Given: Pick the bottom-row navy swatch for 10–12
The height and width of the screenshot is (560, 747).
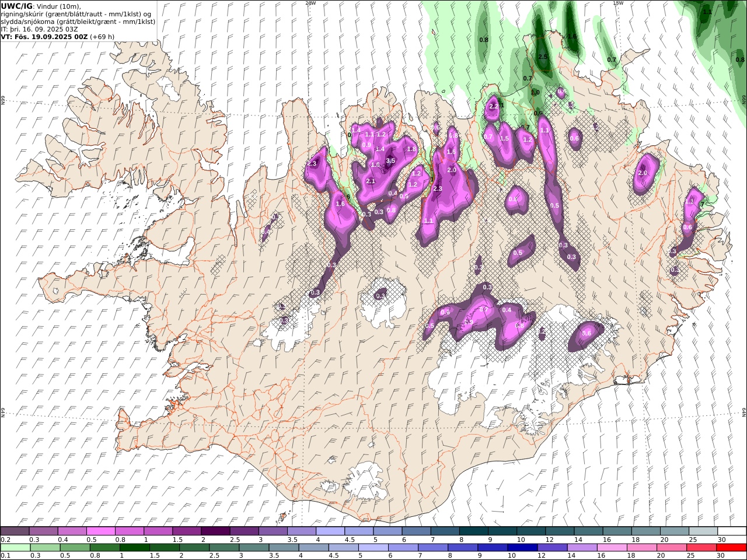Looking at the screenshot, I should click(x=522, y=548).
